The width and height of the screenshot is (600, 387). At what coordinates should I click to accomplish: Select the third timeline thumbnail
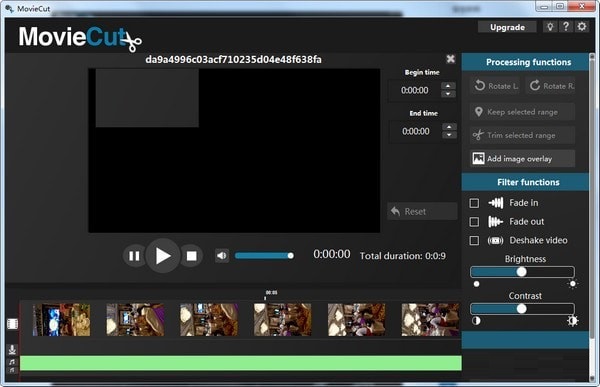coord(209,320)
